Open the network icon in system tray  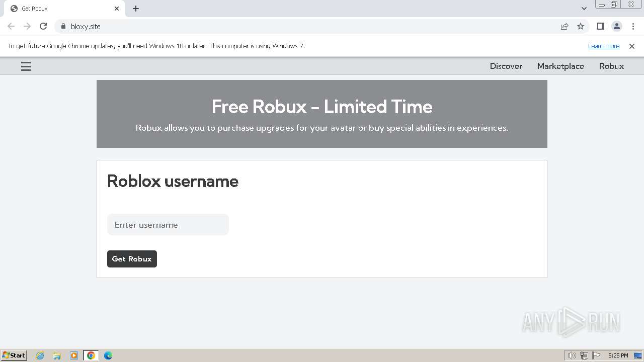tap(584, 355)
